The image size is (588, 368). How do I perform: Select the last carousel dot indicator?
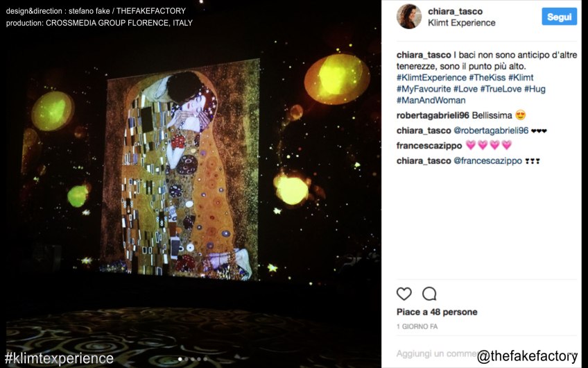tap(205, 359)
